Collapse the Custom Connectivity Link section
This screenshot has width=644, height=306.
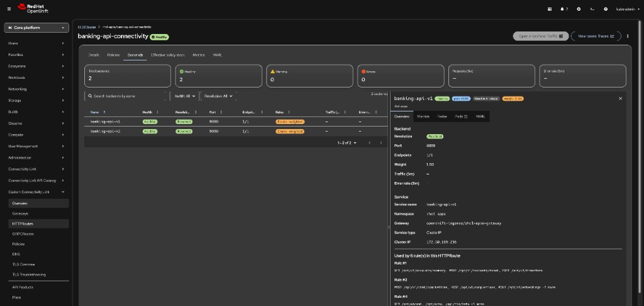tap(36, 191)
